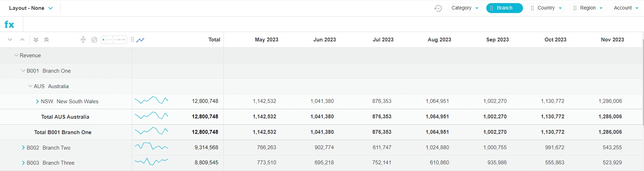Click the grey circular swap arrows icon
Viewport: 644px width, 171px height.
click(x=94, y=40)
